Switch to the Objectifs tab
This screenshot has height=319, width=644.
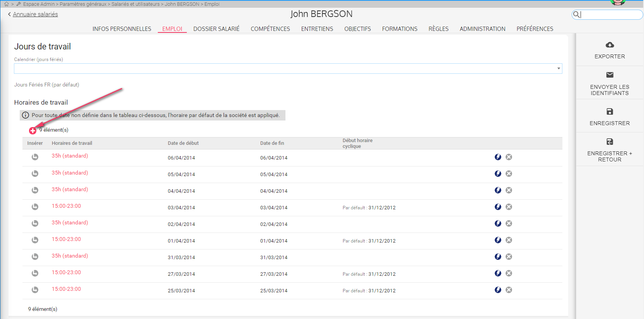point(358,29)
